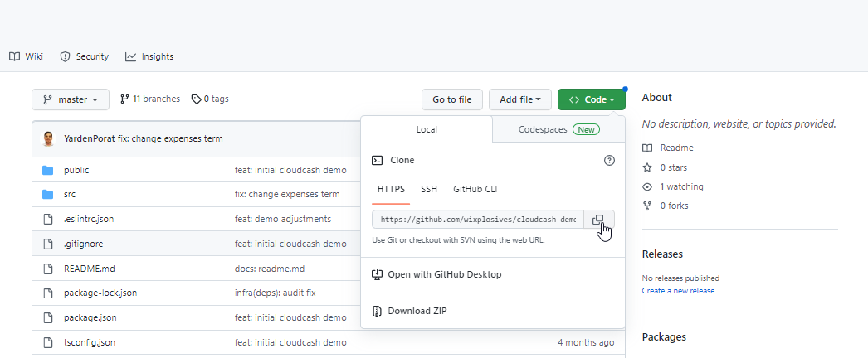Open the commit message beside YardenPorat
868x358 pixels.
coord(170,138)
